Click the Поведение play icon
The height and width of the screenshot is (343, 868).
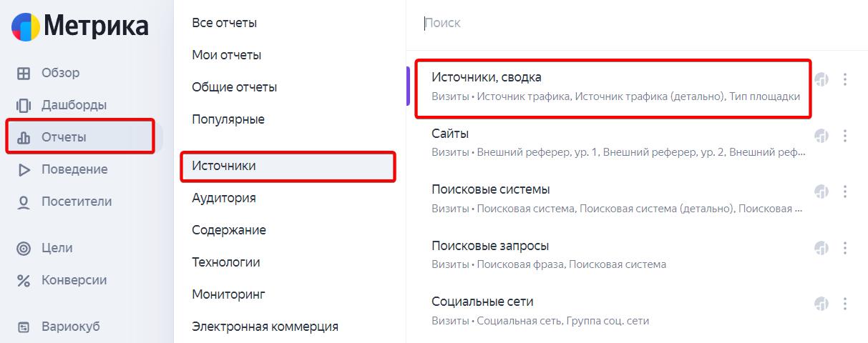tap(24, 169)
